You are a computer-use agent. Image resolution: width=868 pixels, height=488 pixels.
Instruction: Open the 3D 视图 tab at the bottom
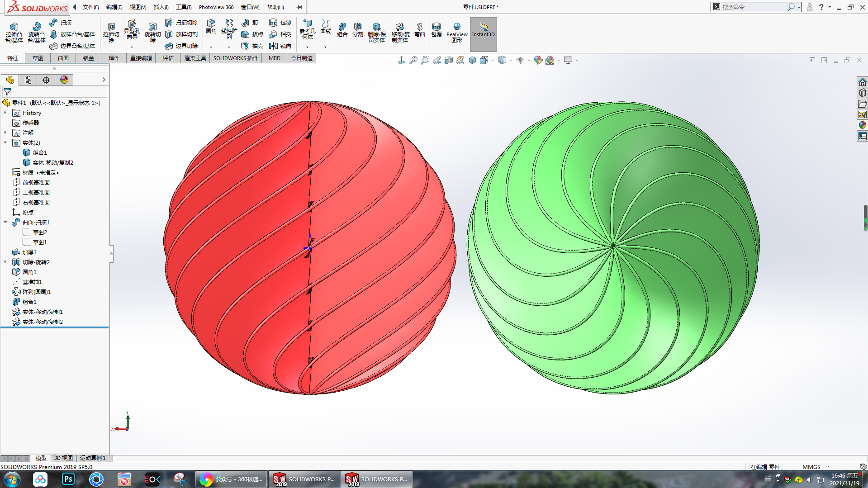[63, 458]
